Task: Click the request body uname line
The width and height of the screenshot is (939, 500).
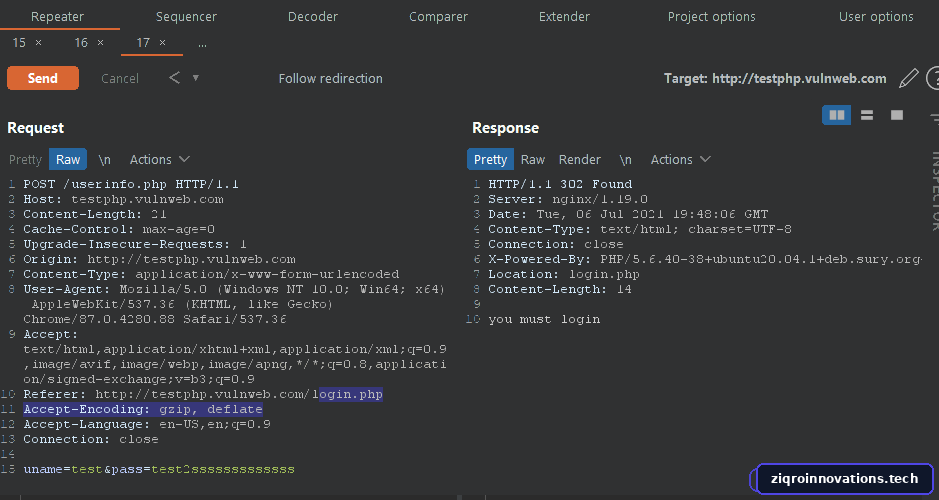Action: (x=159, y=469)
